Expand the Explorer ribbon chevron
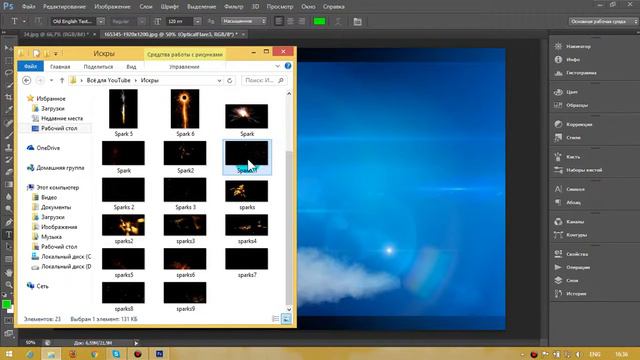 point(278,66)
